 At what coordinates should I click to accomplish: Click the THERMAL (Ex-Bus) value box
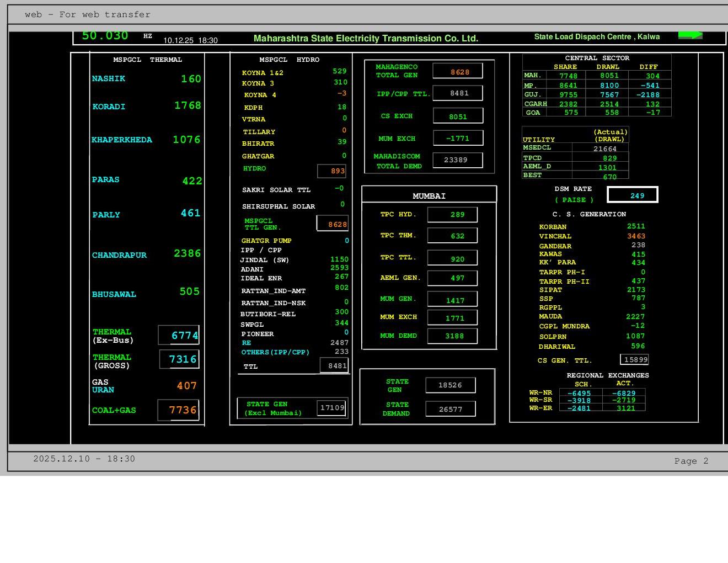[179, 335]
